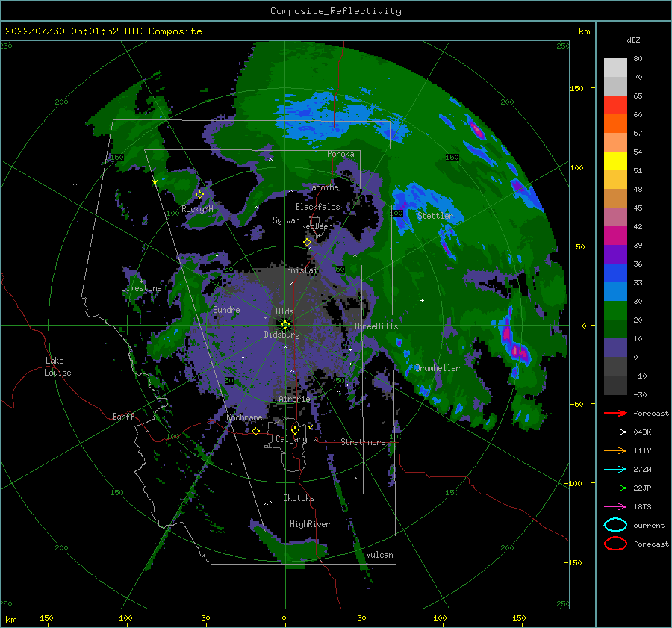Select the royal blue 33-36 dBZ swatch
The image size is (672, 628).
615,273
